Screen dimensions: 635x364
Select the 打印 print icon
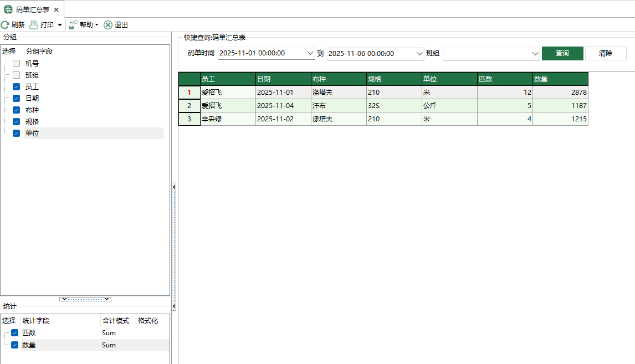(34, 24)
